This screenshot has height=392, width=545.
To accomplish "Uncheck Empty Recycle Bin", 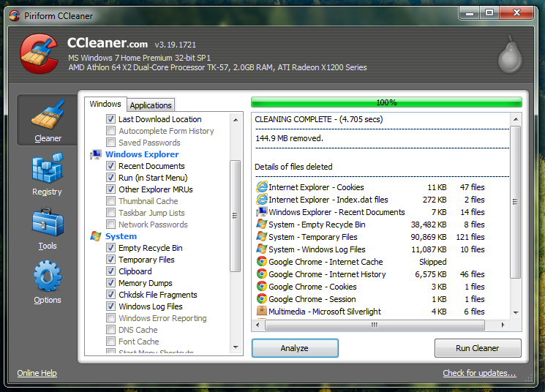I will click(110, 248).
